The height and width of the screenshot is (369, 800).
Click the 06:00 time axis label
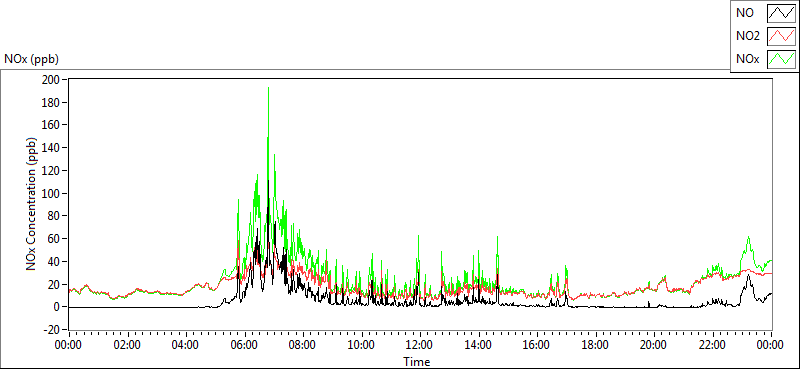(x=244, y=344)
